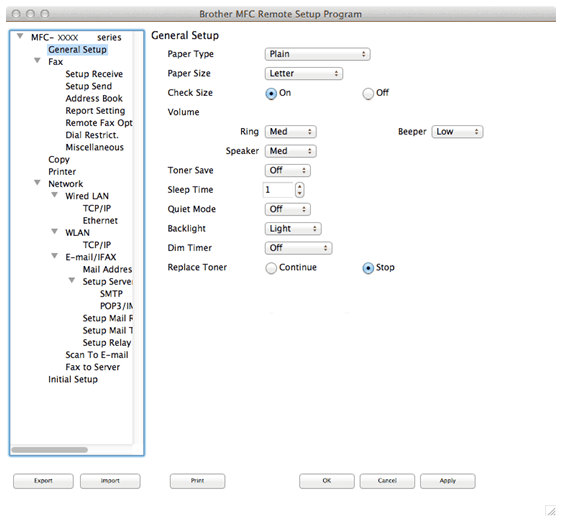Click the Import button
Image resolution: width=565 pixels, height=526 pixels.
click(x=110, y=481)
